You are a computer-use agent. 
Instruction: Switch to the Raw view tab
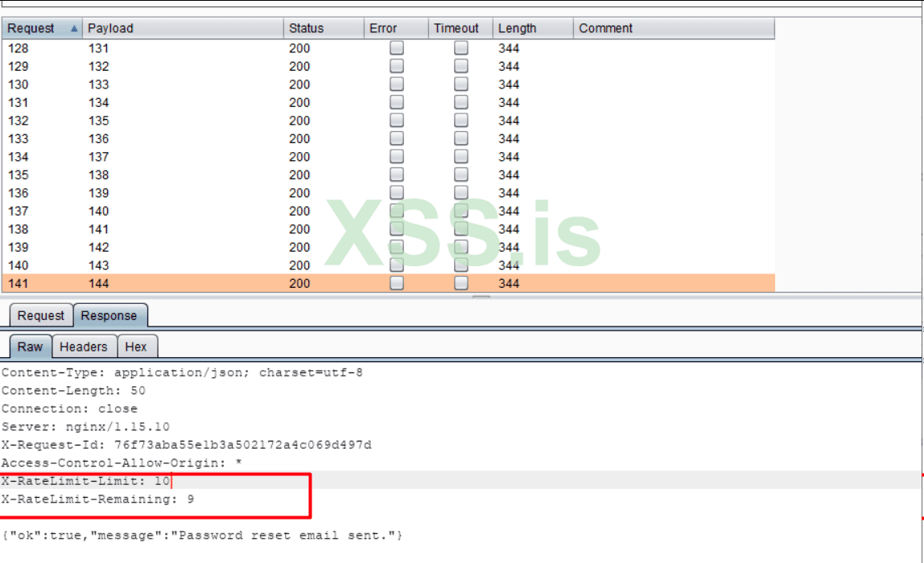30,347
